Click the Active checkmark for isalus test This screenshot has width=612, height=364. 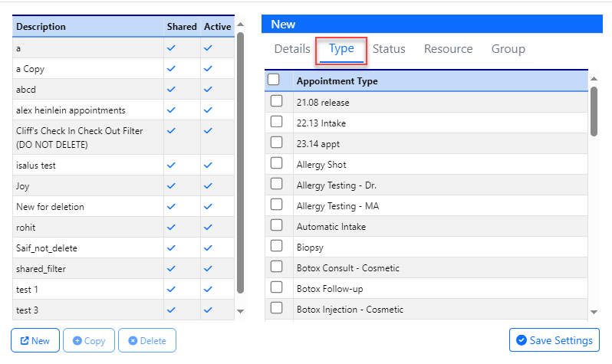(208, 165)
